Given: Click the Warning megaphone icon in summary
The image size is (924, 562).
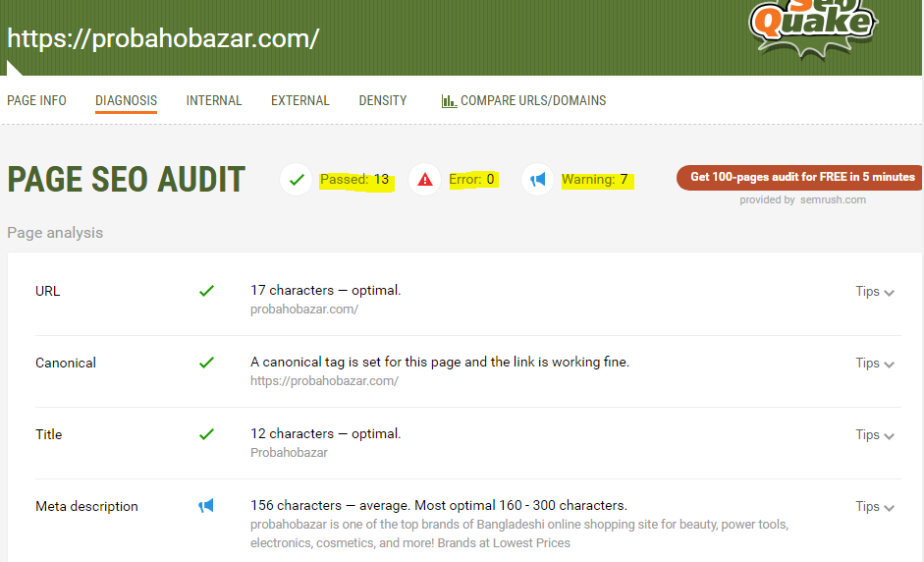Looking at the screenshot, I should pos(537,179).
